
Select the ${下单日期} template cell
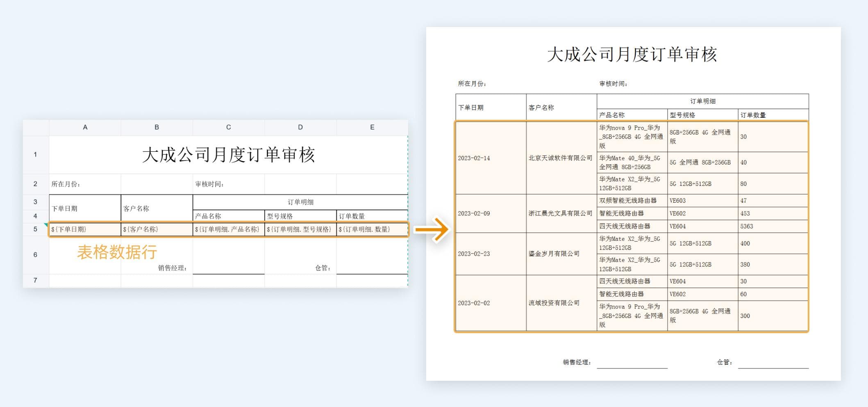coord(85,229)
